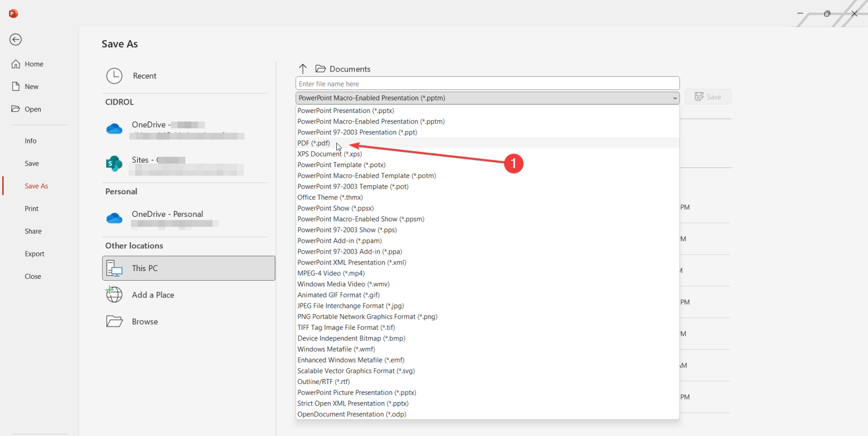Screen dimensions: 868x436
Task: Select PowerPoint Macro-Enabled Template (*.potm)
Action: point(487,176)
